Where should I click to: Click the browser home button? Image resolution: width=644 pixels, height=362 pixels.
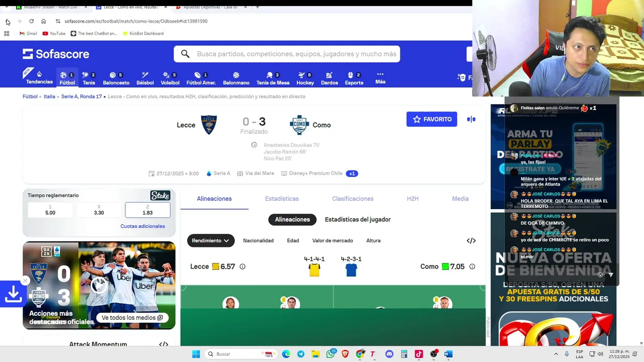point(44,21)
